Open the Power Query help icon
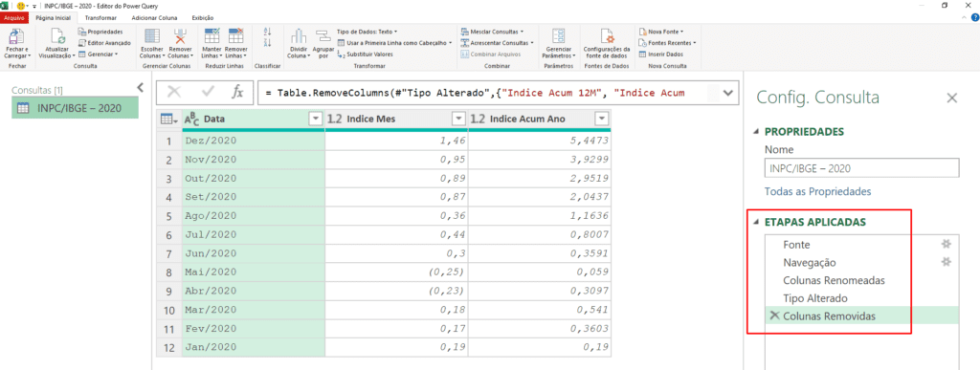Screen dimensions: 980x370 tap(974, 18)
